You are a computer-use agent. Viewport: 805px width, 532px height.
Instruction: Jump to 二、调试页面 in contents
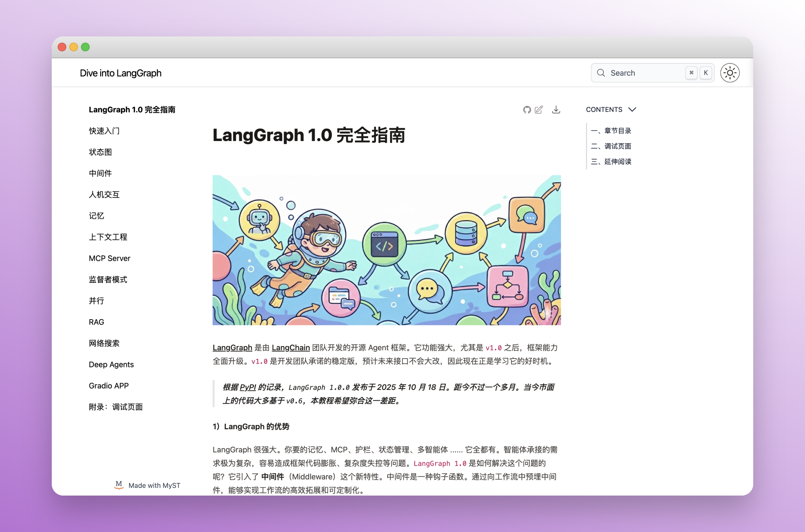click(611, 146)
